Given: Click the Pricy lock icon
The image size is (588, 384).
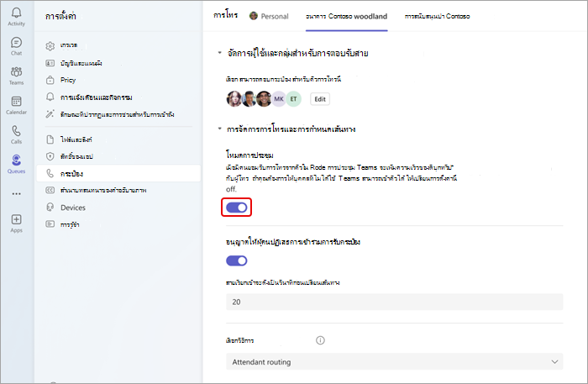Looking at the screenshot, I should tap(50, 80).
